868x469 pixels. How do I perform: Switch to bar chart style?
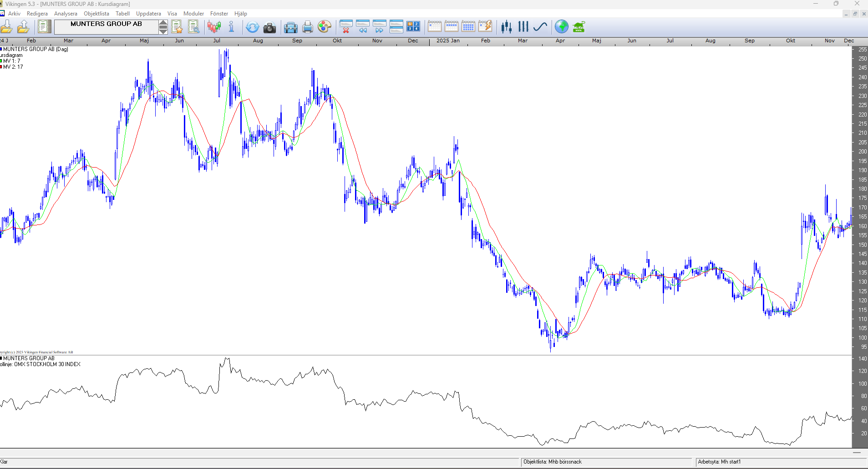pos(523,27)
